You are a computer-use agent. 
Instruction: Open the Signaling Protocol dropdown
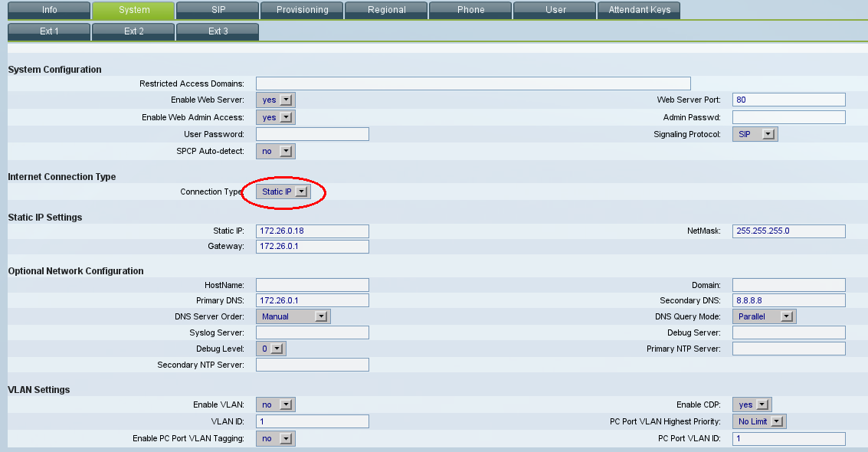click(755, 134)
